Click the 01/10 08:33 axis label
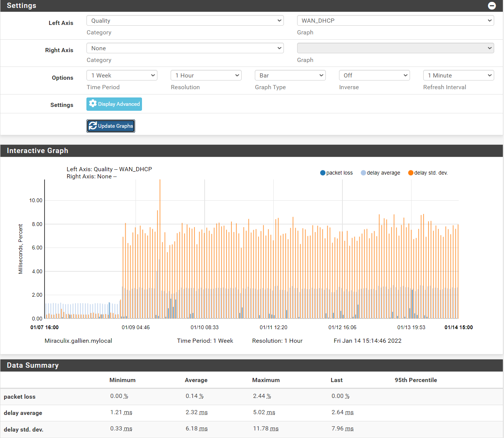This screenshot has width=504, height=438. [205, 327]
